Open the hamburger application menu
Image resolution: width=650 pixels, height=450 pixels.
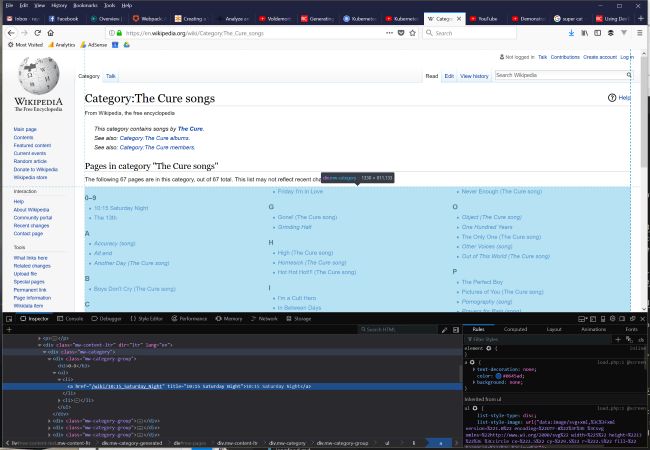pyautogui.click(x=640, y=33)
